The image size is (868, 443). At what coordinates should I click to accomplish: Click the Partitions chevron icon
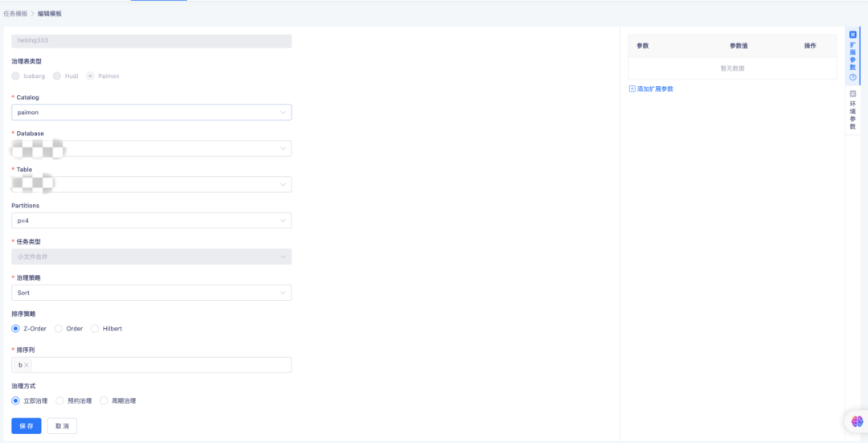[283, 220]
